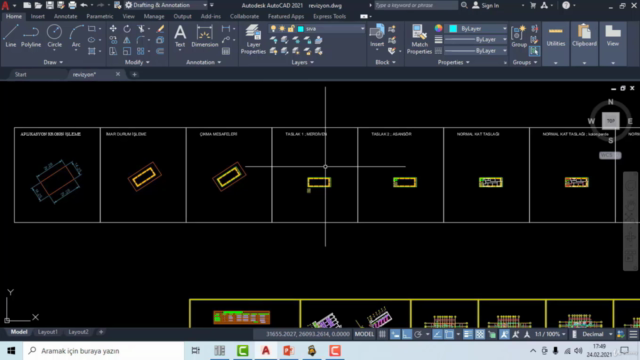Open AutoCAD from Windows taskbar
The width and height of the screenshot is (640, 360).
tap(266, 351)
